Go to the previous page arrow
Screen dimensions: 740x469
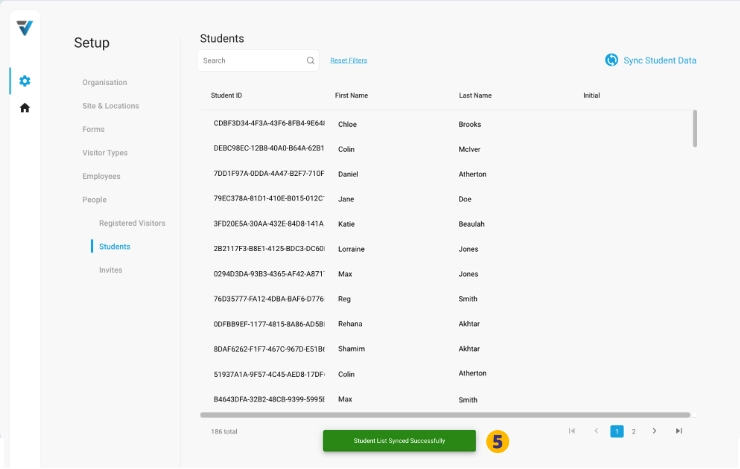pos(596,431)
